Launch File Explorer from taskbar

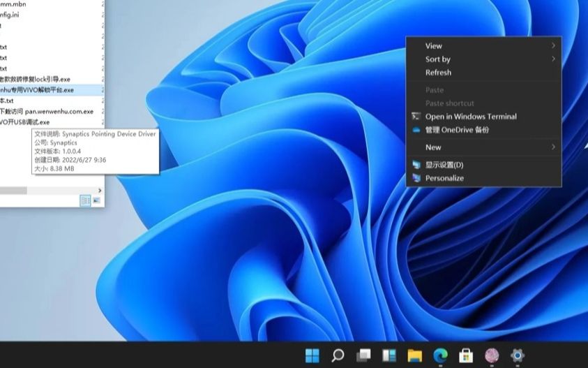coord(415,355)
